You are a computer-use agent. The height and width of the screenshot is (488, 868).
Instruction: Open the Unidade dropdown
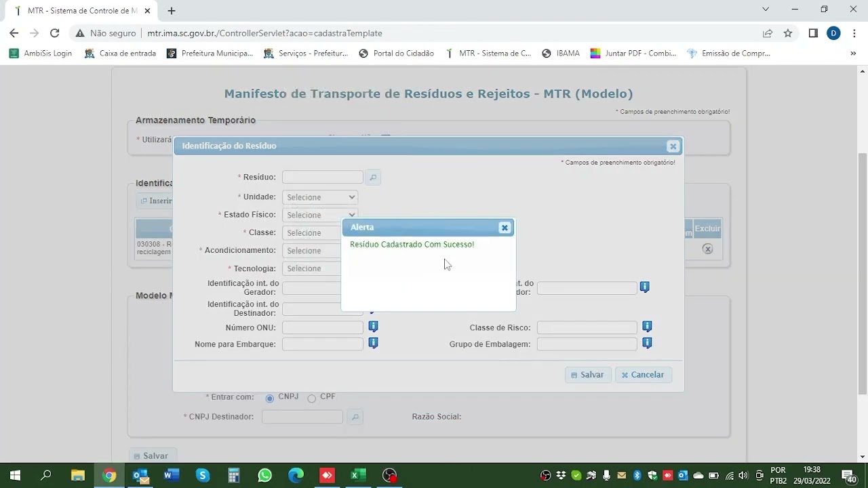(320, 197)
